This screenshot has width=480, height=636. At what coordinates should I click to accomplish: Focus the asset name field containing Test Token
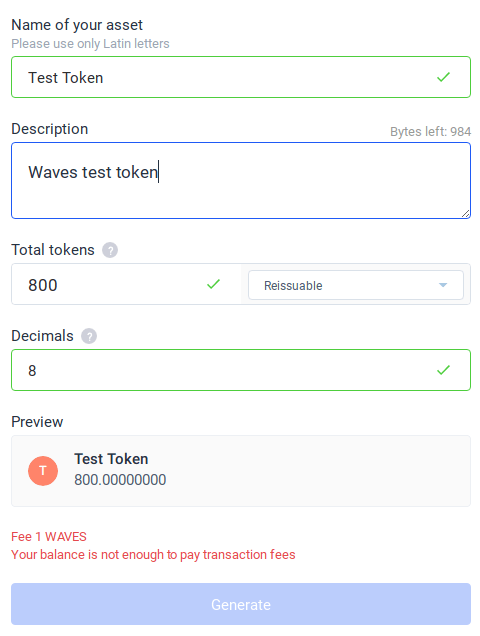point(241,77)
